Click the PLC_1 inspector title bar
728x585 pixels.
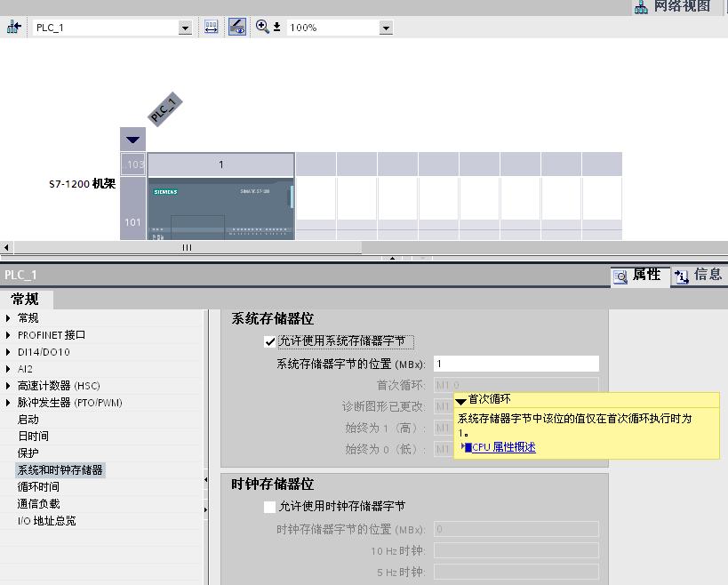304,275
